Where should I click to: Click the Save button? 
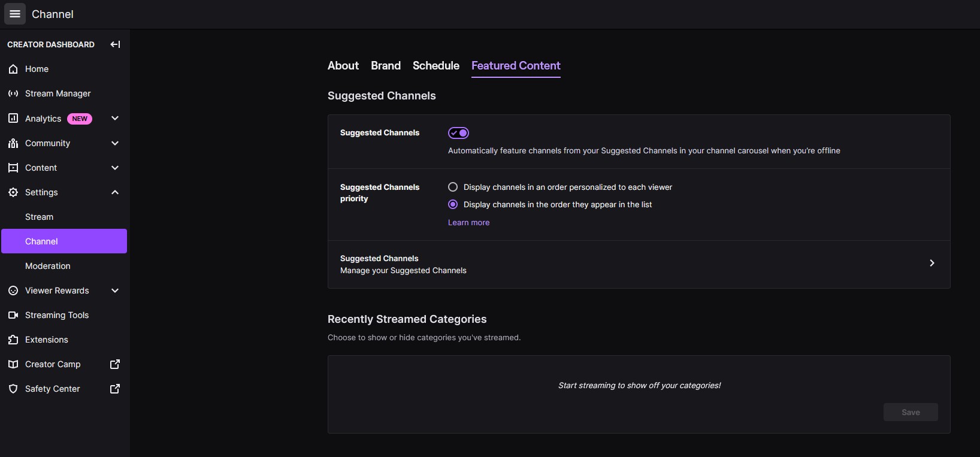911,412
